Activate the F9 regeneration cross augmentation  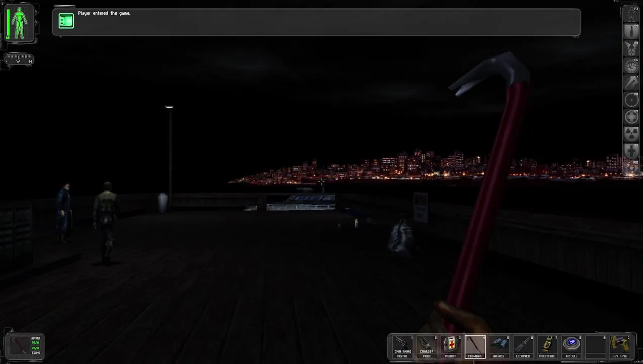[632, 117]
